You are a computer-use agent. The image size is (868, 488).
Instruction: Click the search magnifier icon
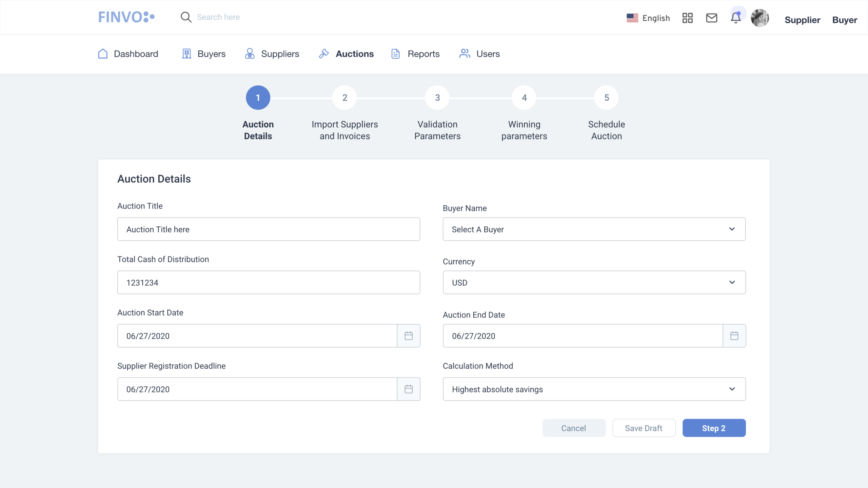point(186,17)
